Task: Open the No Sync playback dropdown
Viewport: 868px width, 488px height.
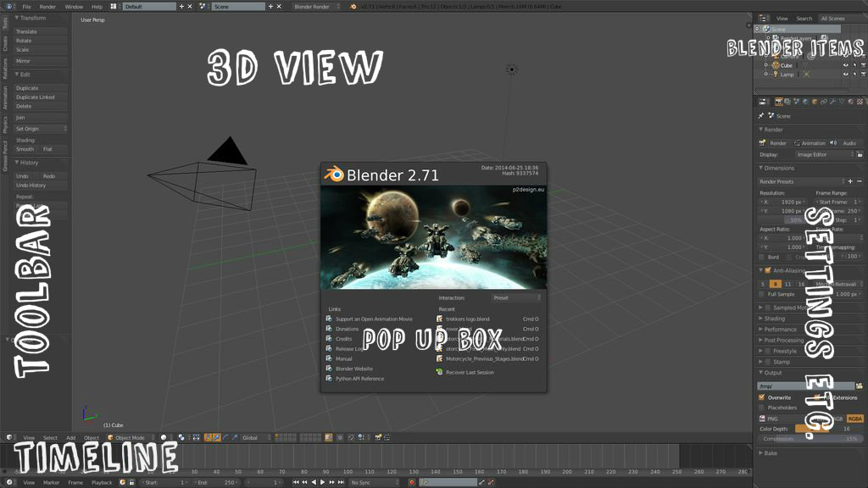Action: point(374,482)
